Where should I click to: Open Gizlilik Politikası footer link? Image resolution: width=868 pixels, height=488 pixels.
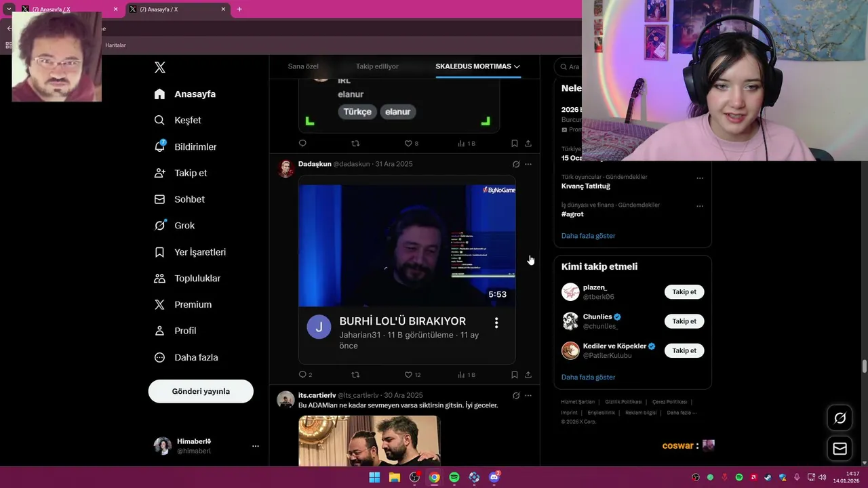[x=623, y=402]
